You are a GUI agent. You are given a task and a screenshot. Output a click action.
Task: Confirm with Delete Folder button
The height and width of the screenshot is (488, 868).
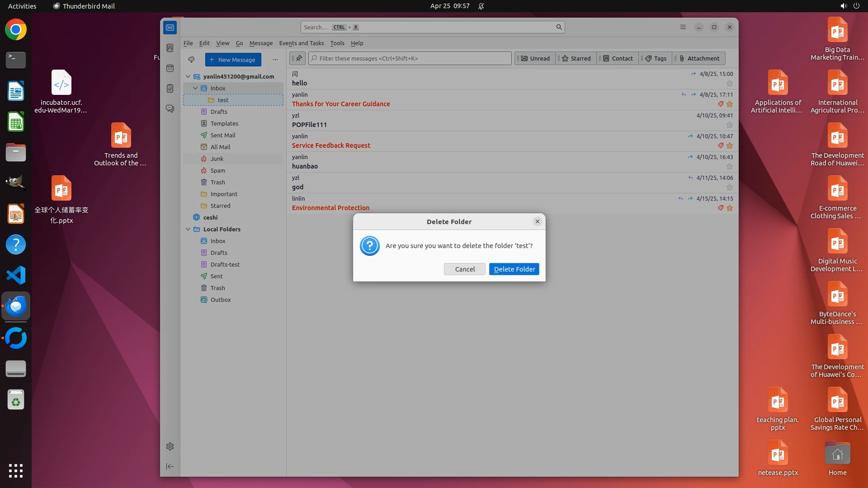tap(514, 269)
